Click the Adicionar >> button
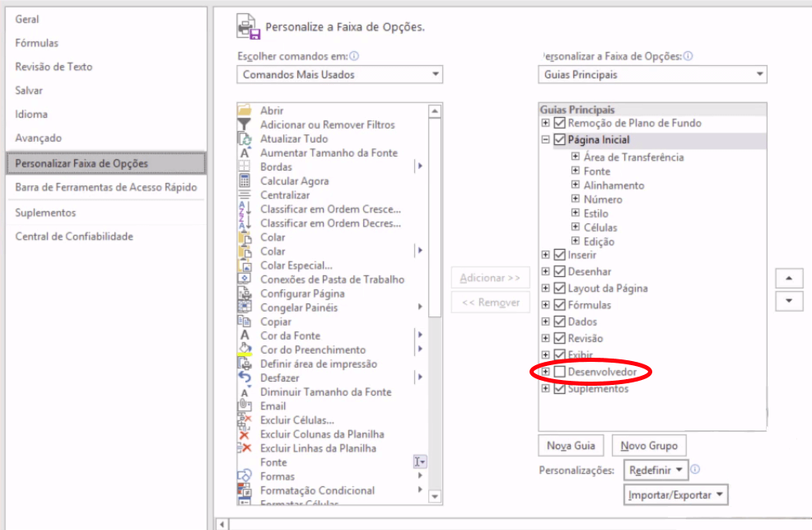This screenshot has width=812, height=530. click(x=490, y=278)
